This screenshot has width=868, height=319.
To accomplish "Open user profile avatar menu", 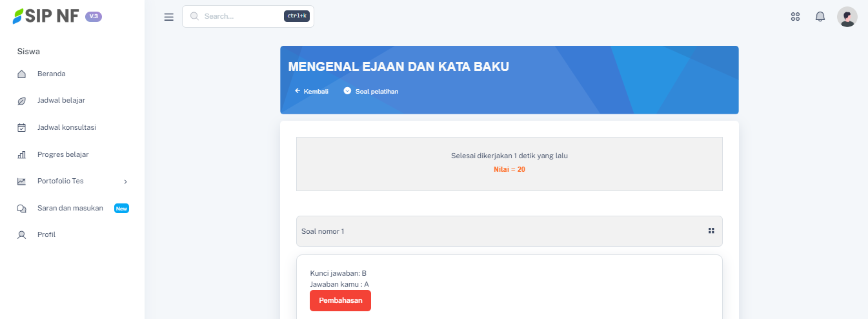I will (x=847, y=17).
